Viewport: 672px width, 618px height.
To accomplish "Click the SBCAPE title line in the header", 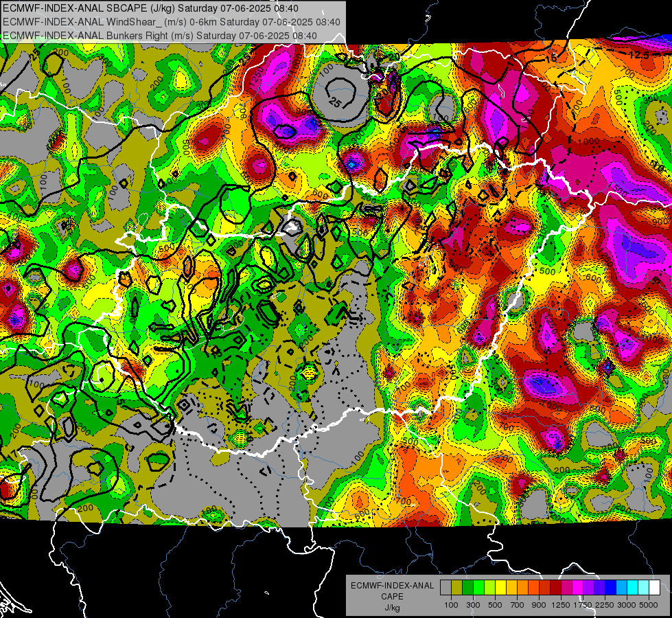I will point(150,8).
